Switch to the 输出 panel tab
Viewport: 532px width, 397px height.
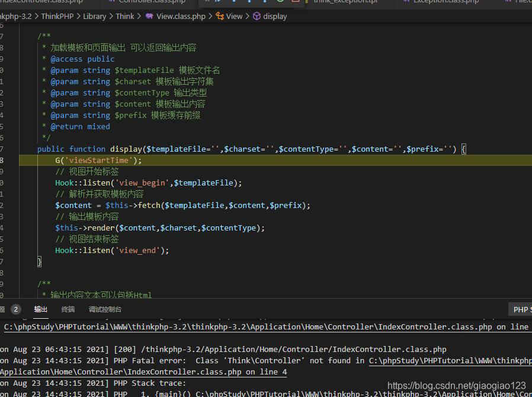(x=41, y=309)
